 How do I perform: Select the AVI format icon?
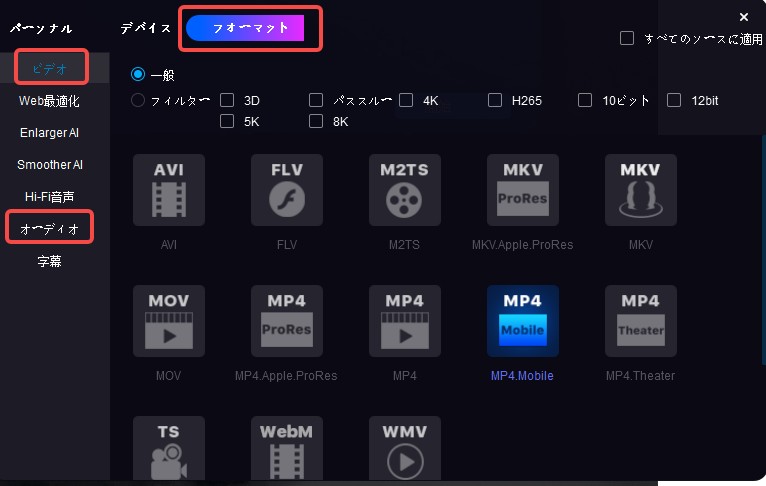169,190
